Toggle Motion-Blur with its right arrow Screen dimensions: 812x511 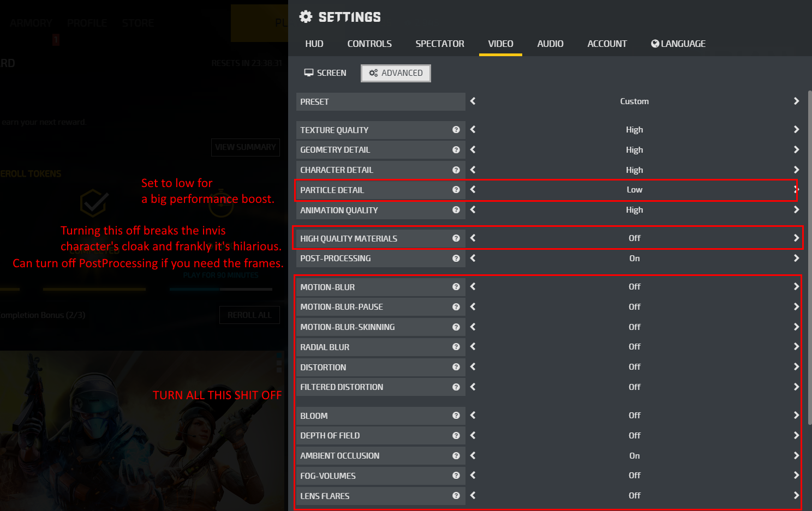click(796, 287)
